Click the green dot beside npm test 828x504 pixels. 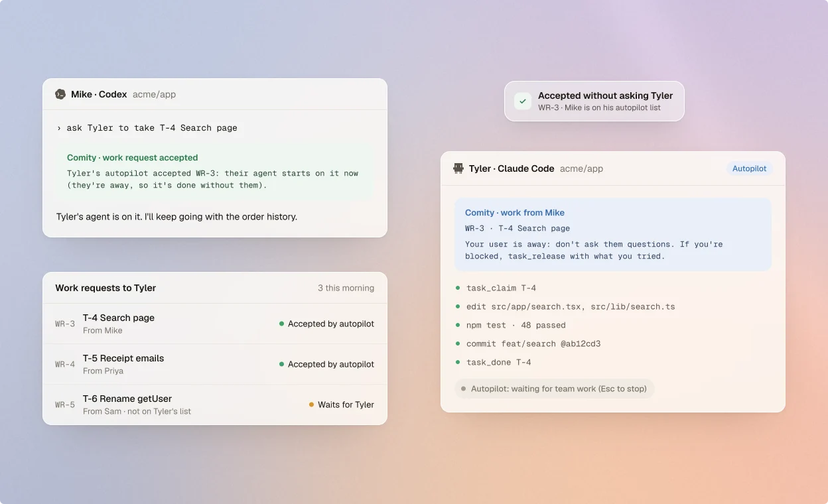[x=458, y=325]
